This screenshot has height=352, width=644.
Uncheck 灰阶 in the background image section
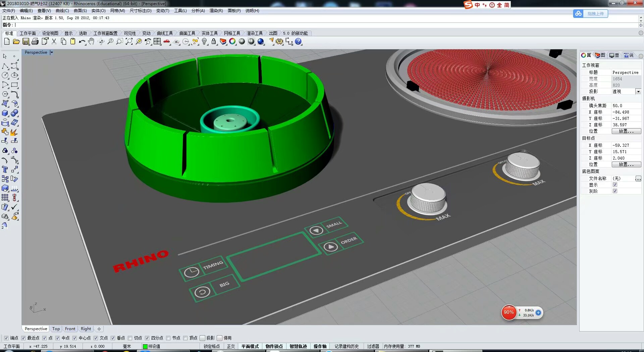(615, 191)
